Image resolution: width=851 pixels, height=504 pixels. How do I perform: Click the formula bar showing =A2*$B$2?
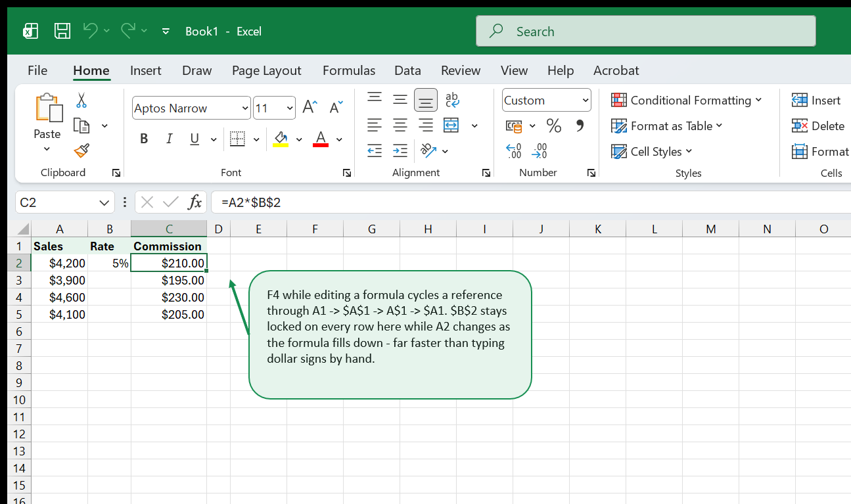tap(531, 202)
